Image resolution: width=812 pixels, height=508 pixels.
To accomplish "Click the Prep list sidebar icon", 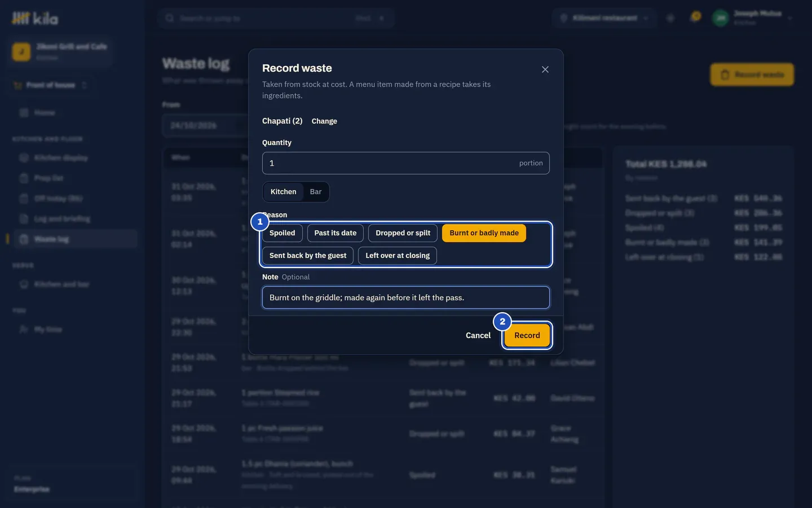I will [24, 178].
